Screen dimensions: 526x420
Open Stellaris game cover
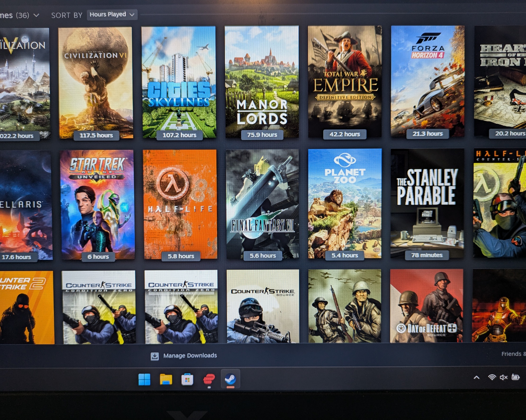point(26,205)
